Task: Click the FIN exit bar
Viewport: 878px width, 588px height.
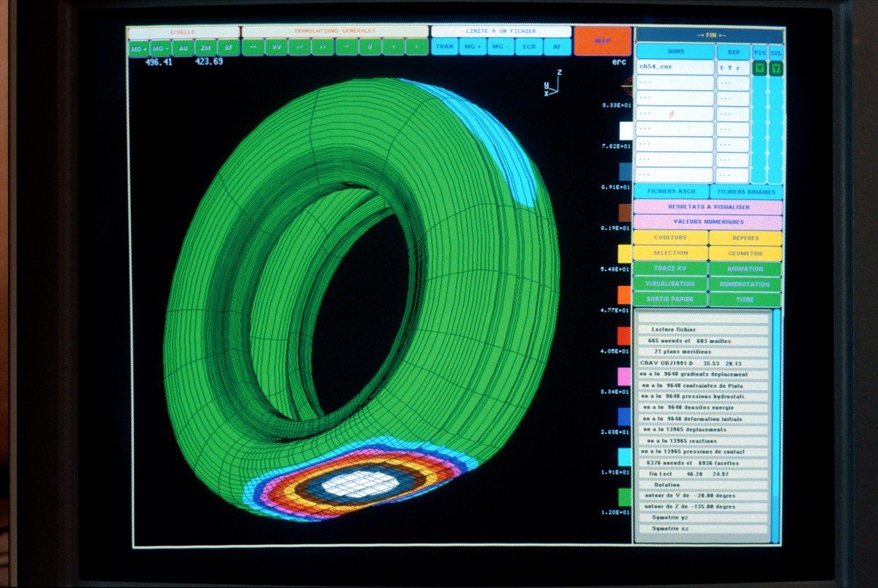Action: [x=710, y=35]
